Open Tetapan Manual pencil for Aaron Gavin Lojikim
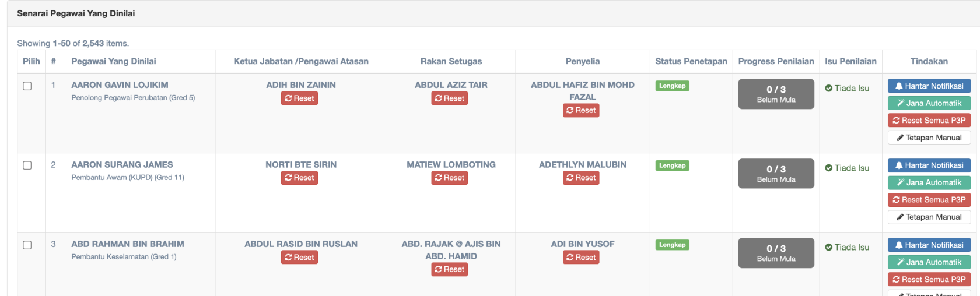 929,138
